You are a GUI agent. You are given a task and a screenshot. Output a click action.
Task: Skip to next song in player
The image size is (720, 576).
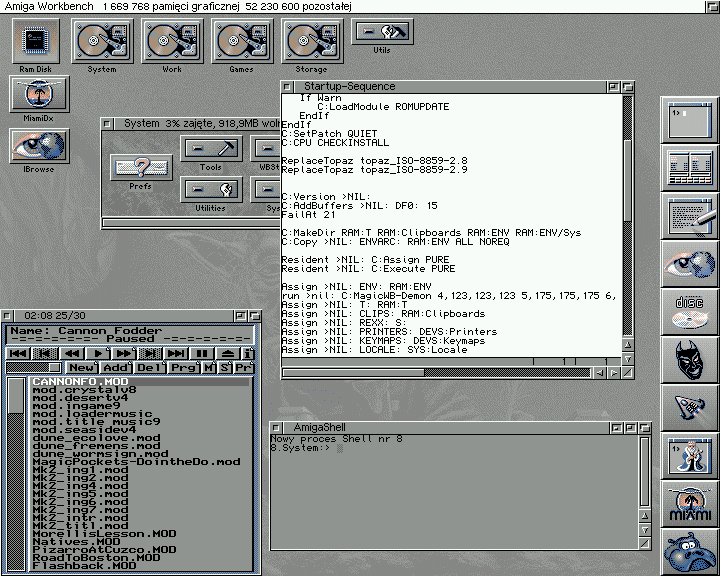click(176, 353)
